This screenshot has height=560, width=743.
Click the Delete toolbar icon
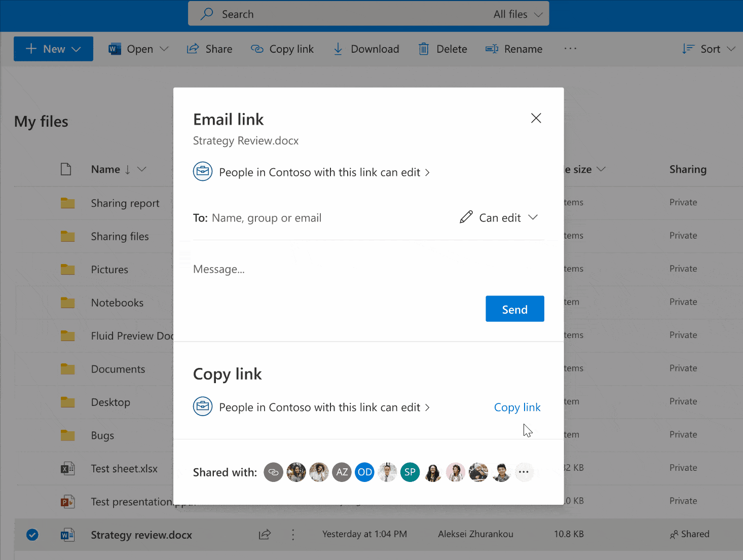coord(424,49)
